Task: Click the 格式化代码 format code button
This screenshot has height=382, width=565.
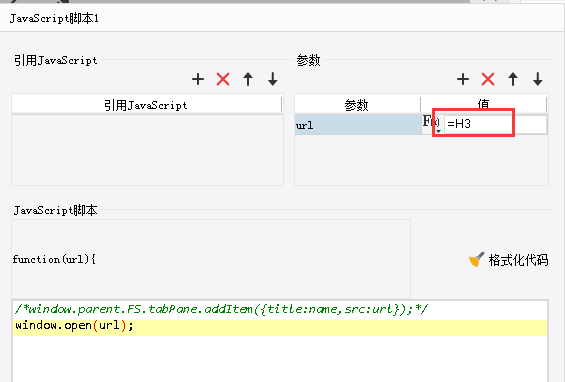Action: [508, 259]
